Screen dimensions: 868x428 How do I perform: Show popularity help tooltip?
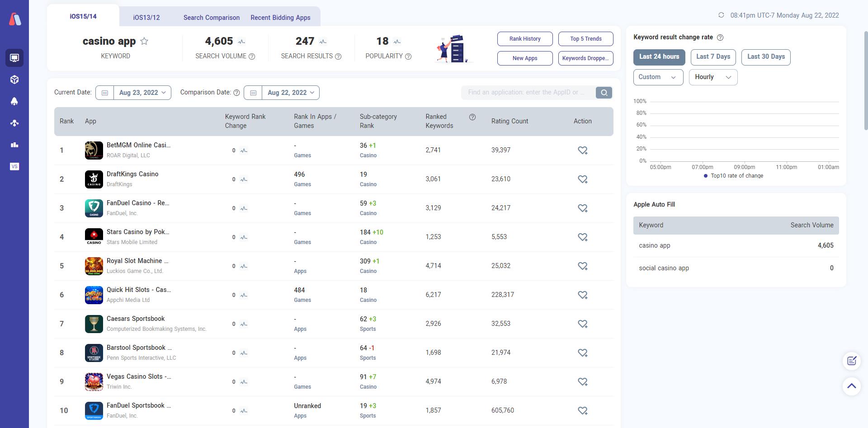pos(408,56)
